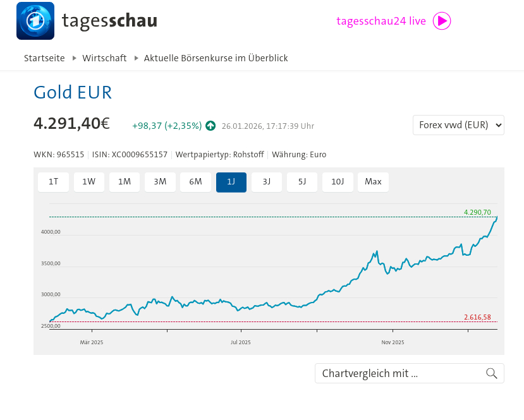Select the 1T chart time range
Image resolution: width=524 pixels, height=420 pixels.
(x=54, y=182)
